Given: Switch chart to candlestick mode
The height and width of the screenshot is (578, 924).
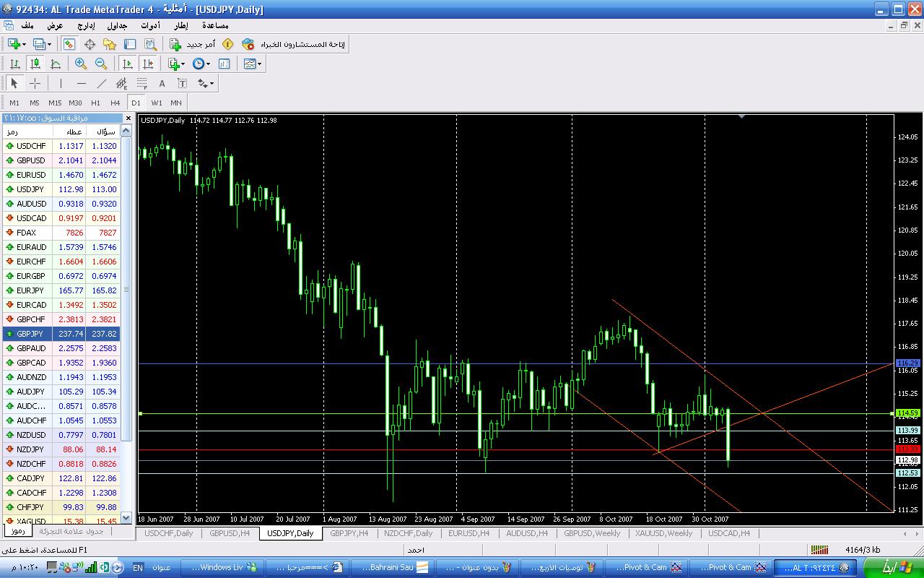Looking at the screenshot, I should coord(35,64).
